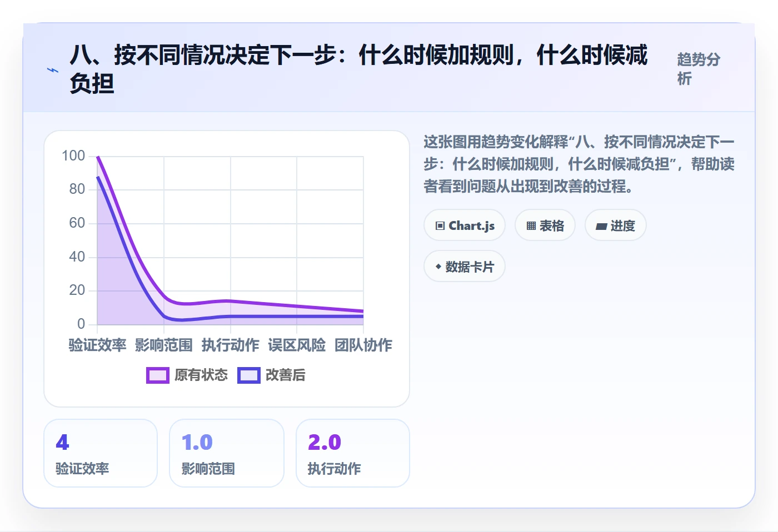
Task: Click the 20 y-axis value
Action: tap(77, 290)
